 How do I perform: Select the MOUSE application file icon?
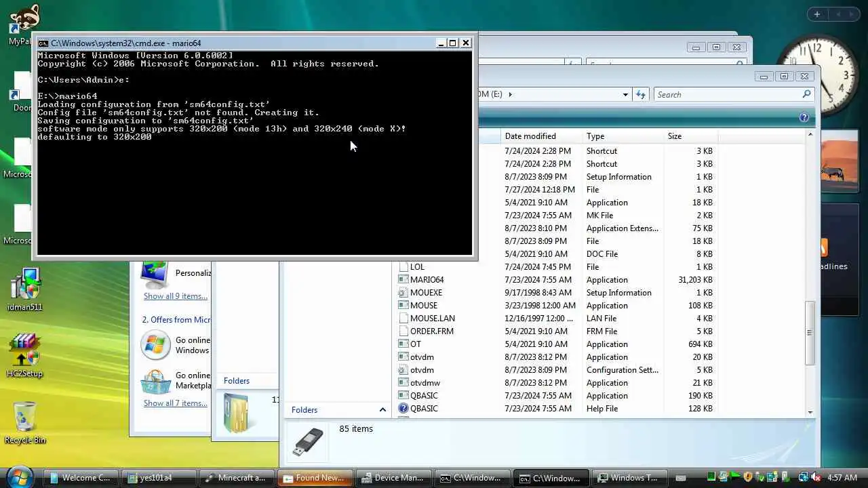pos(403,305)
